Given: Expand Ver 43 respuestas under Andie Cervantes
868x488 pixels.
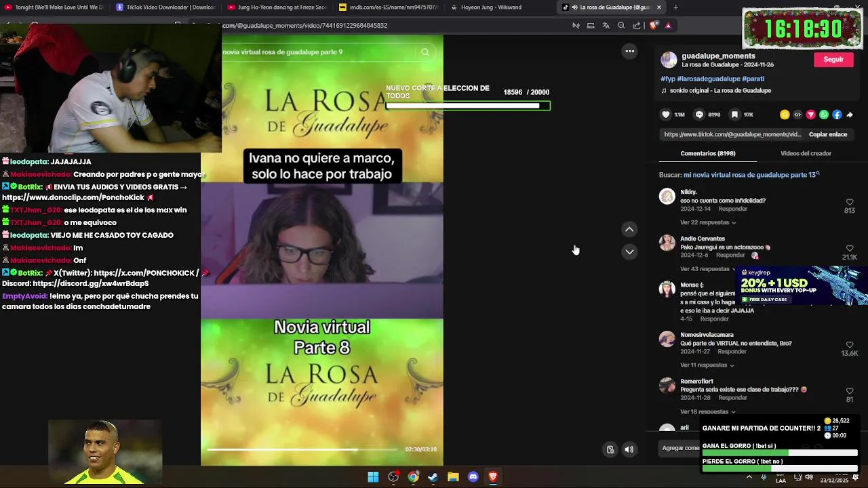Looking at the screenshot, I should (x=708, y=269).
